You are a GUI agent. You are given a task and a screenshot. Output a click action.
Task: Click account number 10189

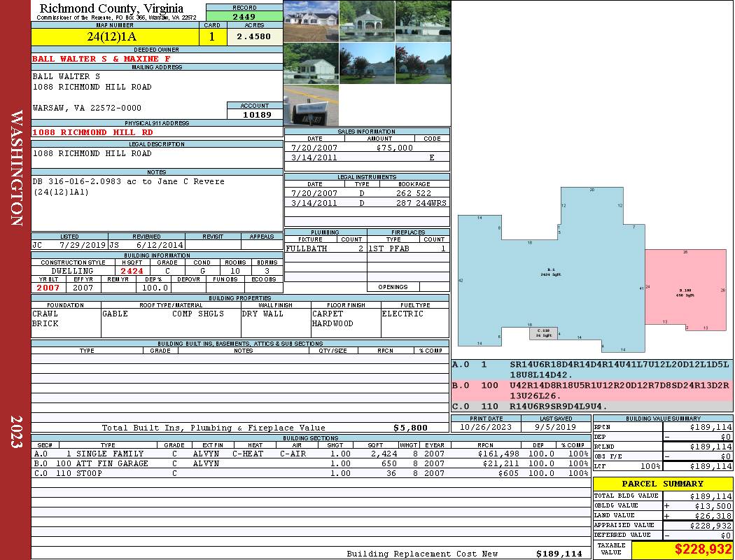tap(257, 114)
